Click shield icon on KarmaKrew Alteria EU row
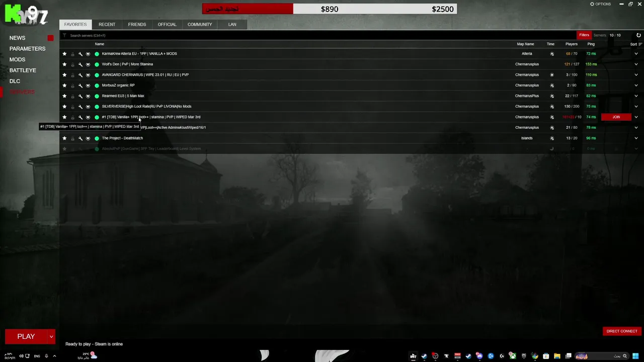 (x=88, y=54)
